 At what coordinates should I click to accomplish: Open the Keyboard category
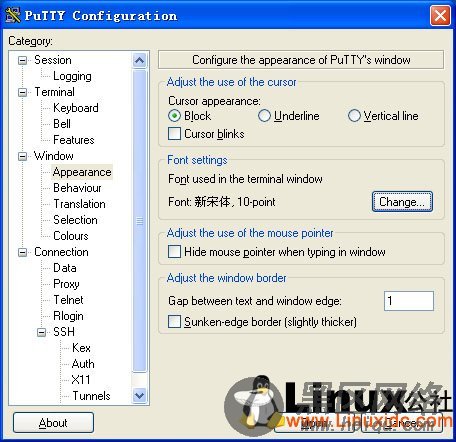[76, 108]
